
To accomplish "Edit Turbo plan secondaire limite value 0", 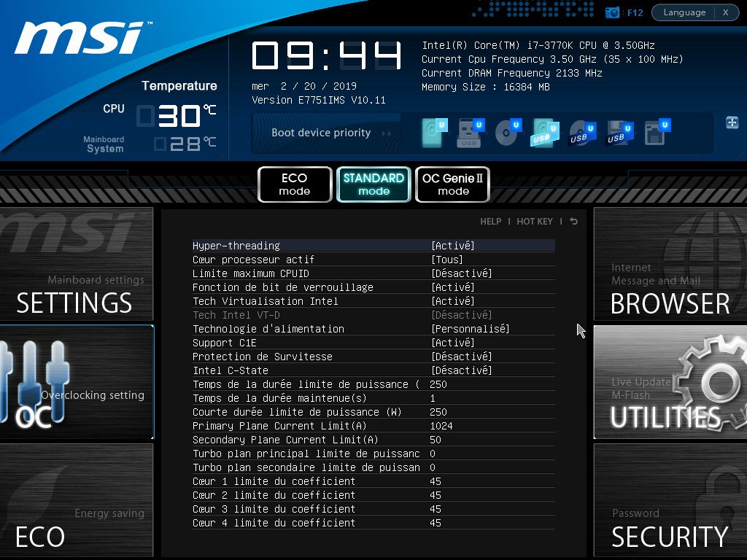I will [x=433, y=467].
